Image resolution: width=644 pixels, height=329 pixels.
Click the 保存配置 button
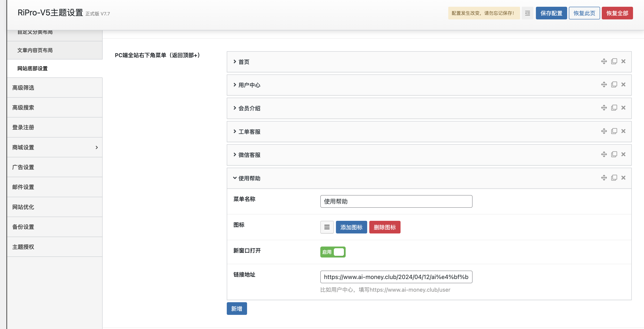tap(551, 13)
